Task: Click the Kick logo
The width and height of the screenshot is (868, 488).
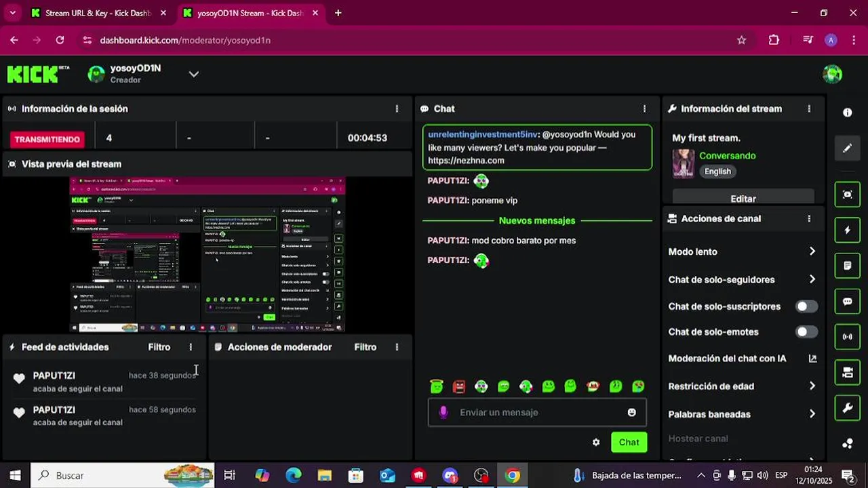Action: click(x=39, y=74)
